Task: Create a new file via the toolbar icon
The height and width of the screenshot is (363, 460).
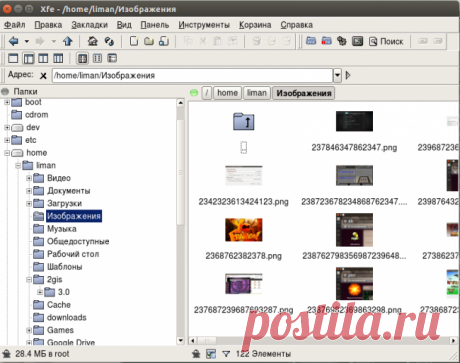Action: pyautogui.click(x=134, y=41)
